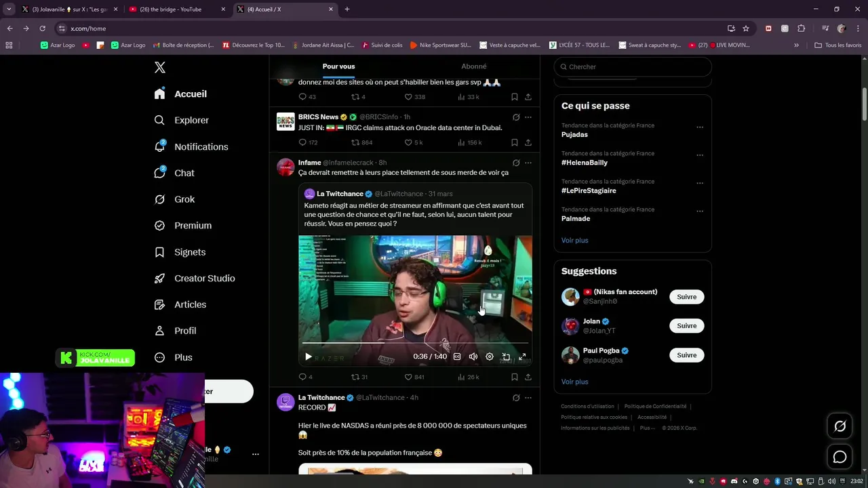The width and height of the screenshot is (868, 488).
Task: Switch to the Pour vous tab
Action: tap(338, 66)
